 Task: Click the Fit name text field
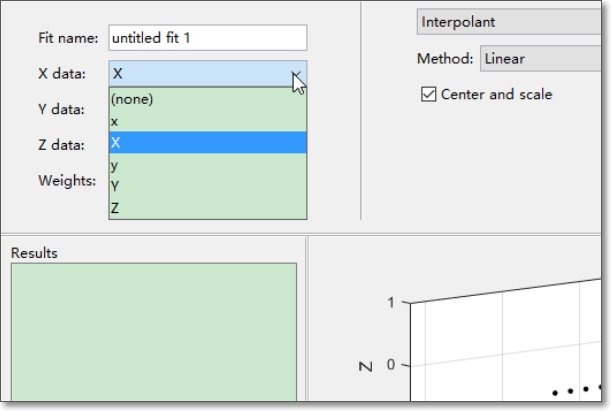point(207,38)
